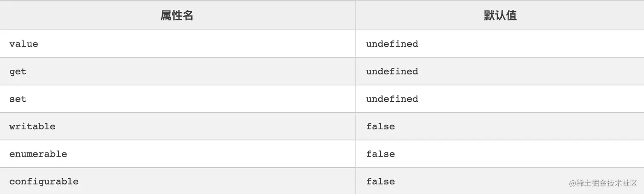Screen dimensions: 644x194
Task: Click the column divider in the writable row
Action: [356, 126]
